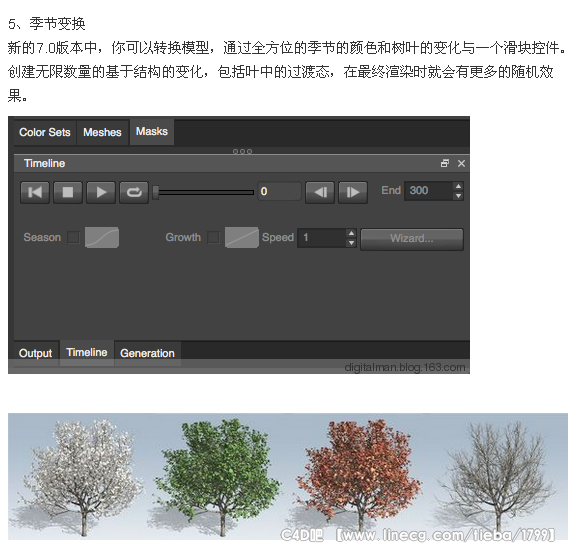Step forward one frame

[x=353, y=192]
